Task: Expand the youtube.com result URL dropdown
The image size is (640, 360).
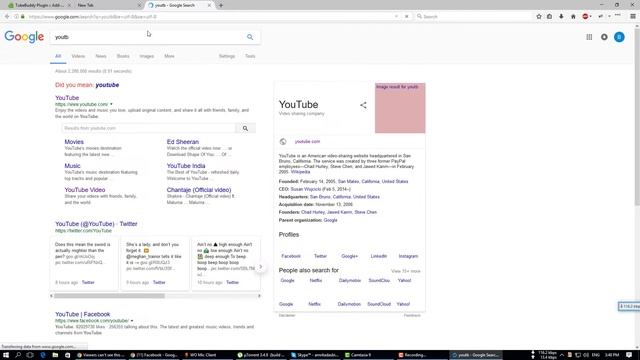Action: click(111, 104)
